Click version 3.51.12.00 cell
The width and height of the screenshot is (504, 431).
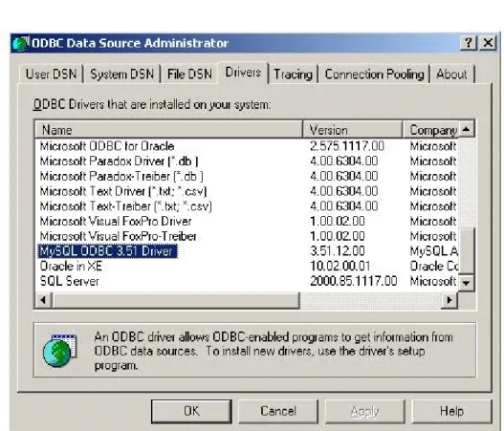338,251
